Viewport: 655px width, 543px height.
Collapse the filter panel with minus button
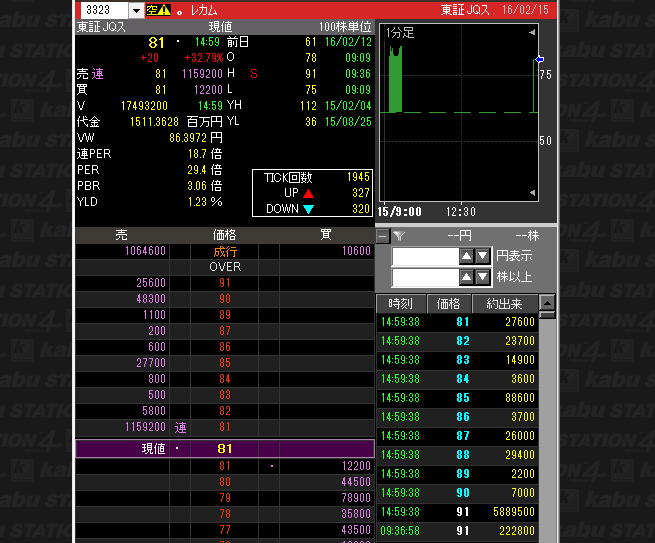[x=383, y=236]
